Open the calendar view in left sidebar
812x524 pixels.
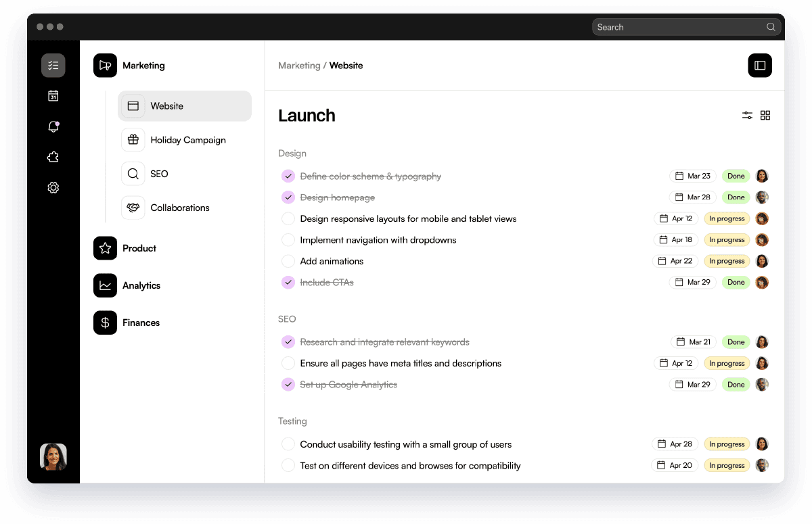[53, 96]
